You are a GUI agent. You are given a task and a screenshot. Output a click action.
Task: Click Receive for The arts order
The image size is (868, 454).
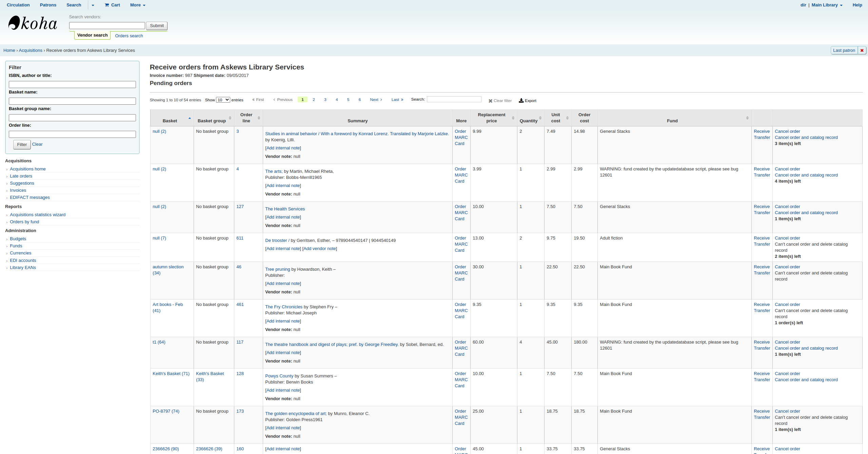coord(762,169)
